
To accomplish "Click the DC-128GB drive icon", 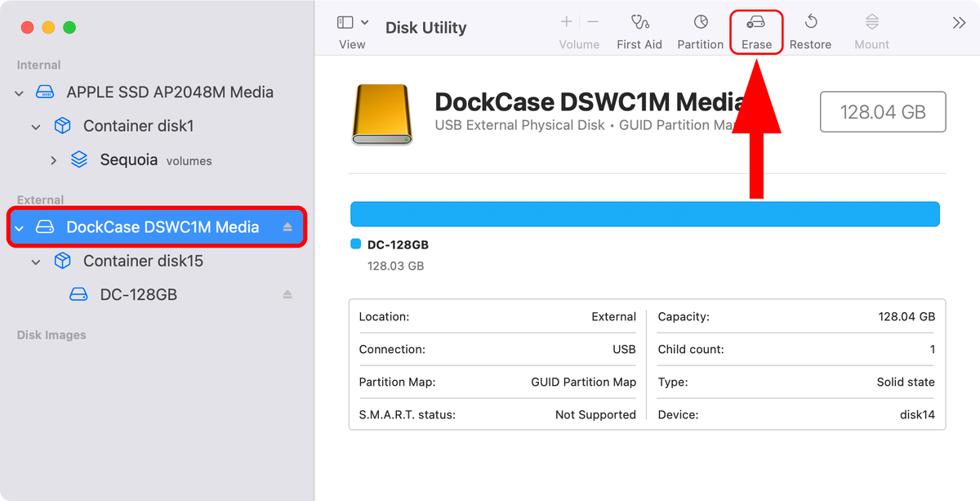I will [78, 294].
